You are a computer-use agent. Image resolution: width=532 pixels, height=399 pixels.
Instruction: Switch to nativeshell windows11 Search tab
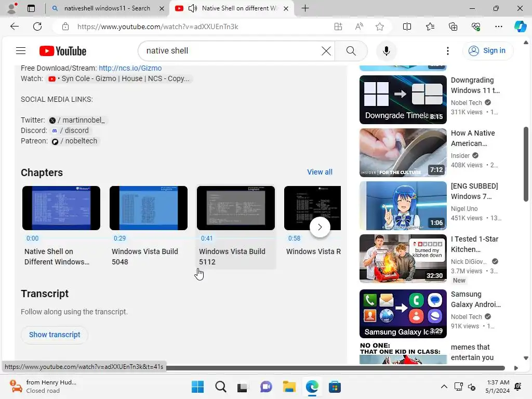[x=107, y=8]
